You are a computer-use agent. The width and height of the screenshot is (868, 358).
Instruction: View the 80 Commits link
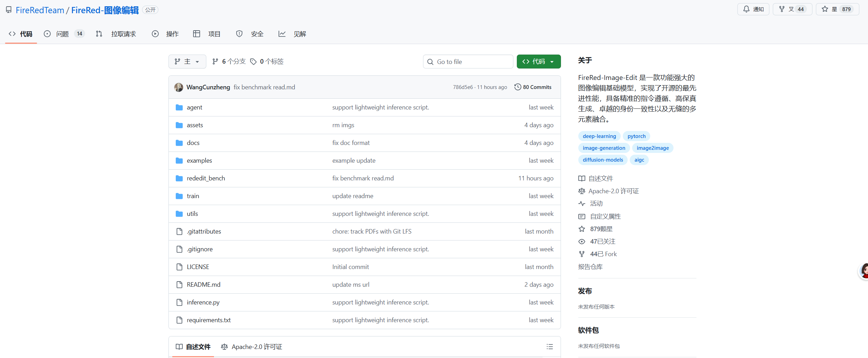click(533, 87)
